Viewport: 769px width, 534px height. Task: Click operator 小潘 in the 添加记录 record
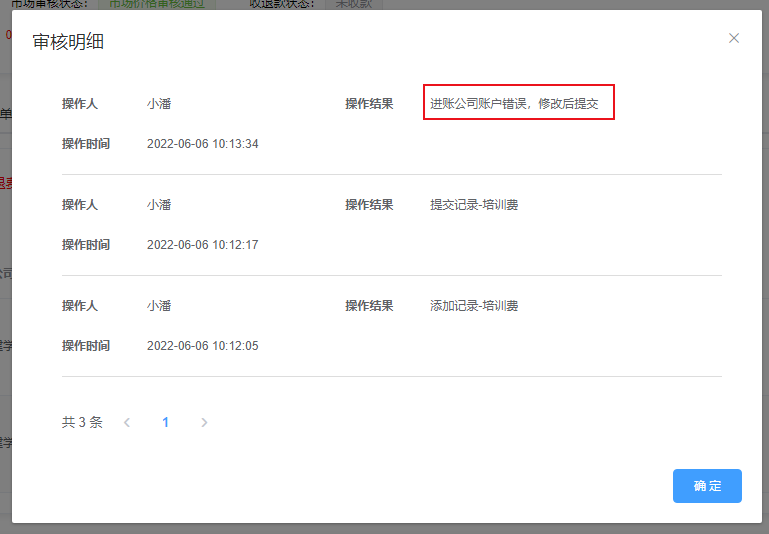click(x=159, y=305)
